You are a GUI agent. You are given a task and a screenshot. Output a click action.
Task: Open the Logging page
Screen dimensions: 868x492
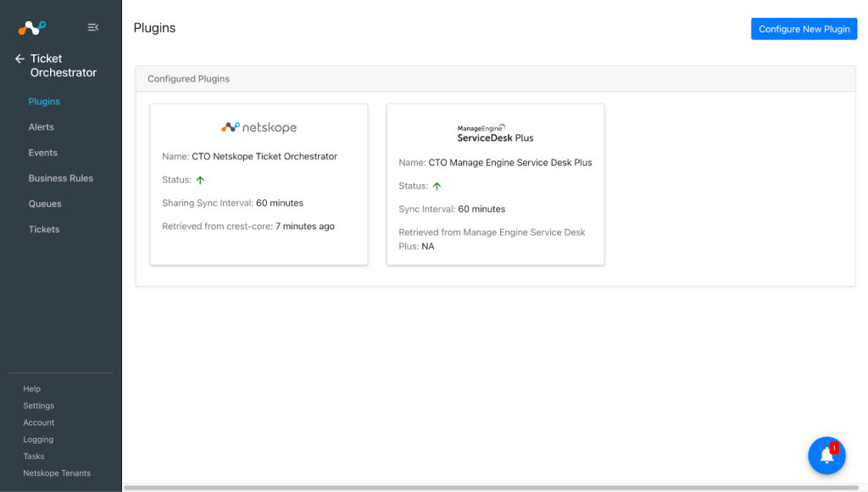(38, 439)
